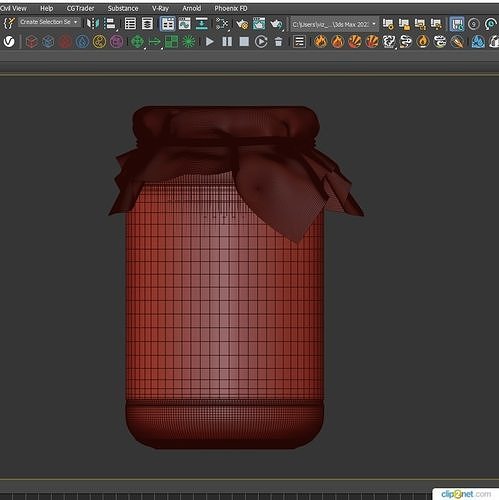Click the second Phoenix FD flame preset
The height and width of the screenshot is (500, 499).
337,42
